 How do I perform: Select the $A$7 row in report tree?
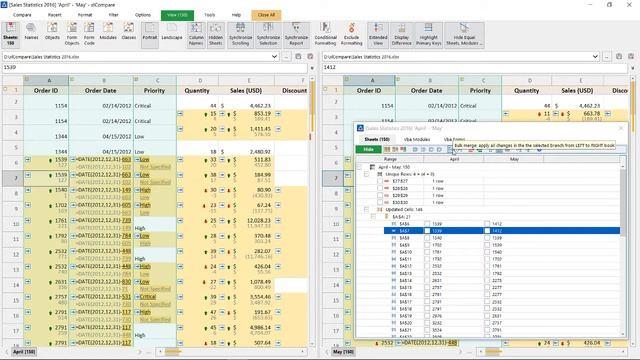[x=502, y=231]
